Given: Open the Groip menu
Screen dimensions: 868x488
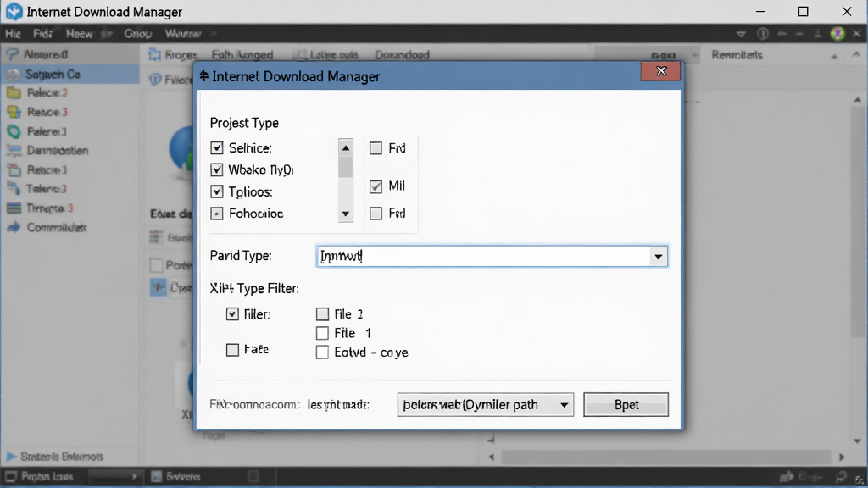Looking at the screenshot, I should pos(138,34).
